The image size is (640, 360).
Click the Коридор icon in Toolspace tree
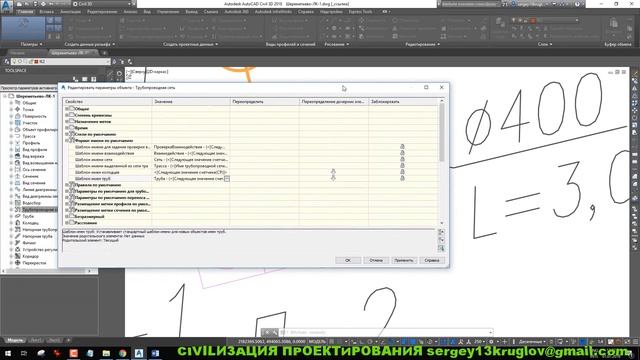[x=18, y=256]
